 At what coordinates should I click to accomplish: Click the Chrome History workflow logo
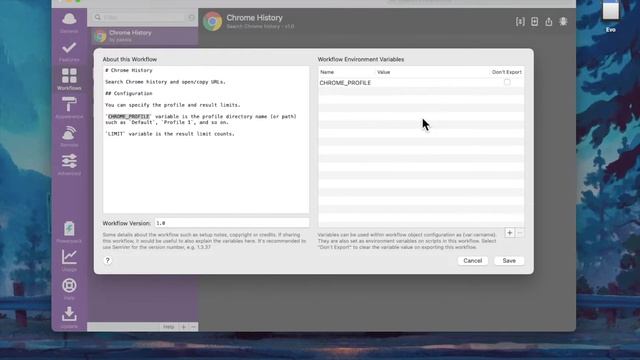[x=212, y=21]
